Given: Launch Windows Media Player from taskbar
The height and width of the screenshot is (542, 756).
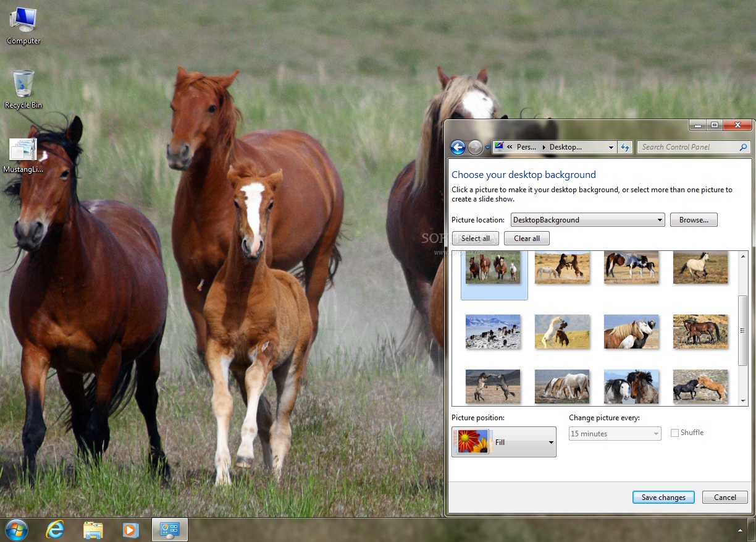Looking at the screenshot, I should [130, 530].
